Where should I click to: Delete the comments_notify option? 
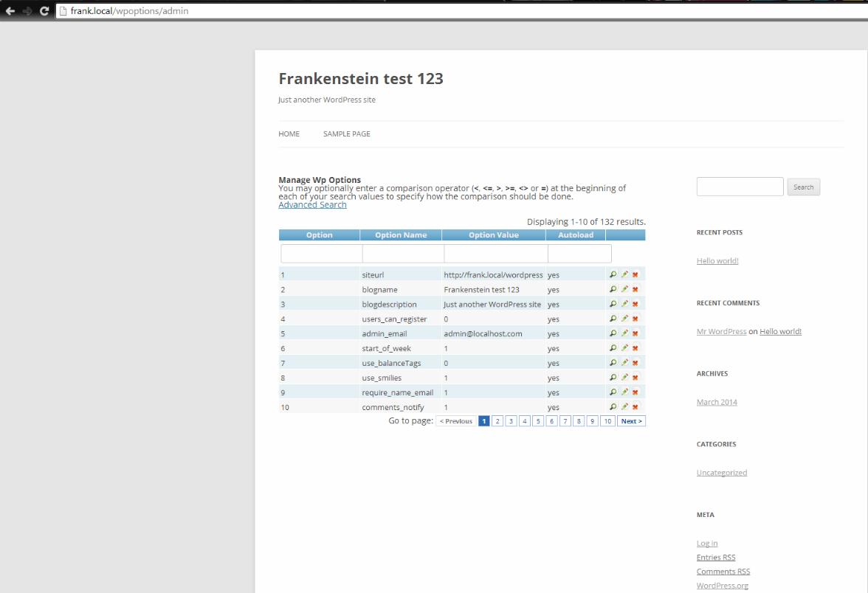click(x=635, y=406)
